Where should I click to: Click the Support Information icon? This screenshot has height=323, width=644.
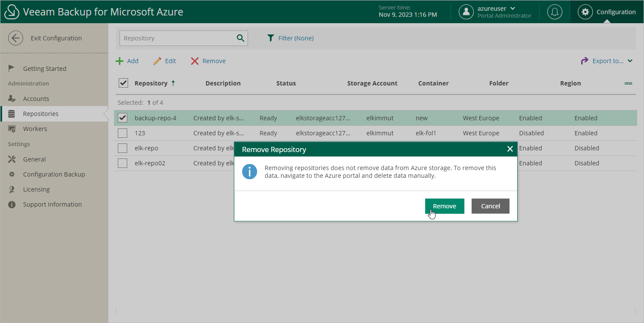click(12, 204)
